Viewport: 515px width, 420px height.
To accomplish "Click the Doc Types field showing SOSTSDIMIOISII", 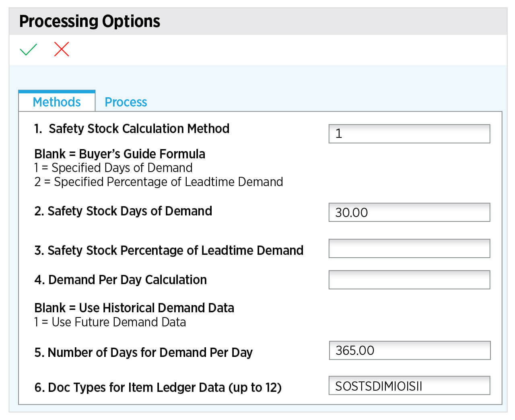I will click(x=409, y=386).
